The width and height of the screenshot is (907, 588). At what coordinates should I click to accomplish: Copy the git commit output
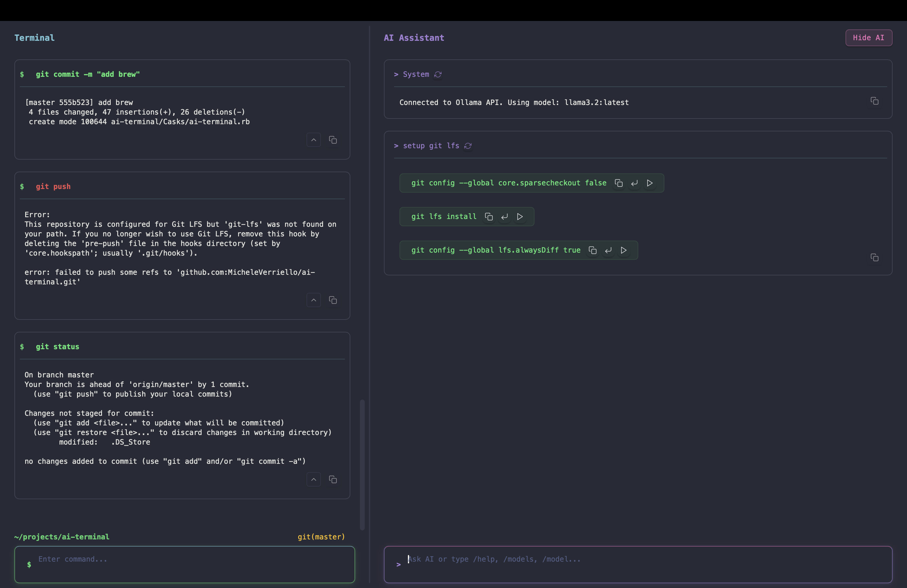333,139
